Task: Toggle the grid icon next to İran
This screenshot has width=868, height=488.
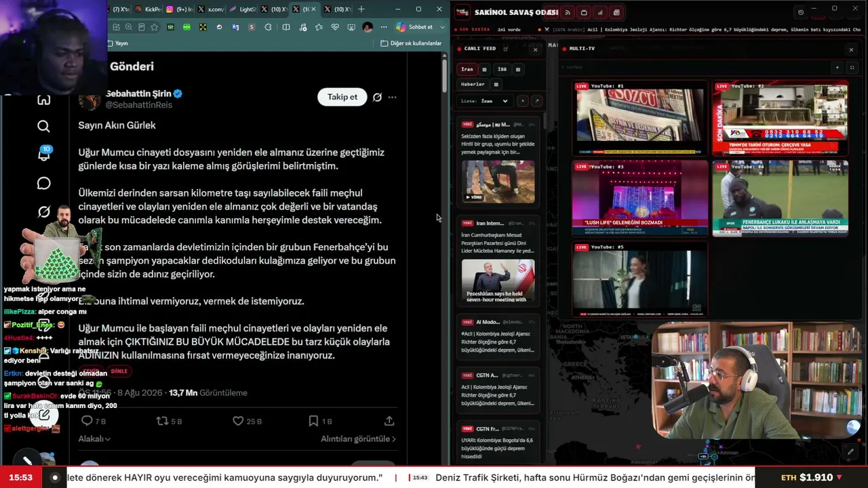Action: (484, 69)
